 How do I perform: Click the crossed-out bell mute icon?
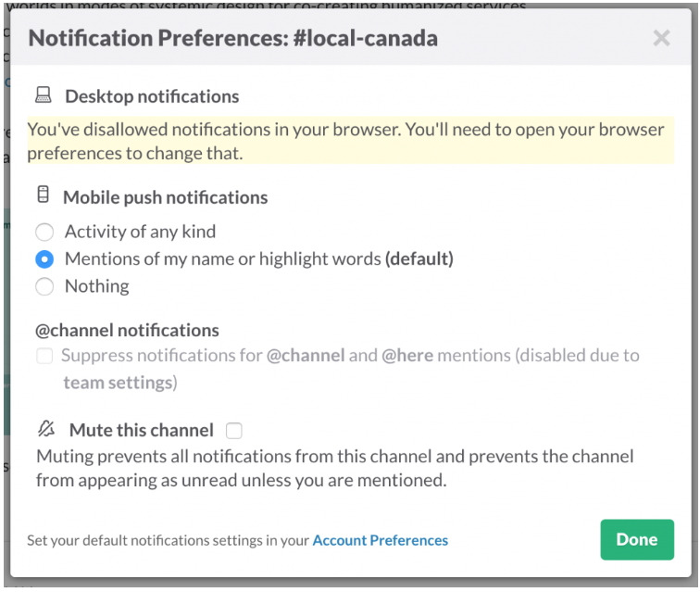pyautogui.click(x=46, y=429)
